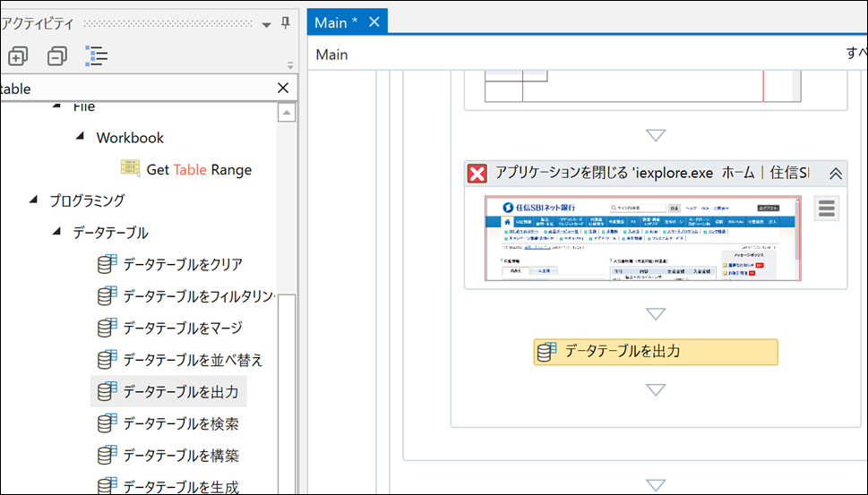
Task: Close the Main * tab
Action: coord(374,22)
